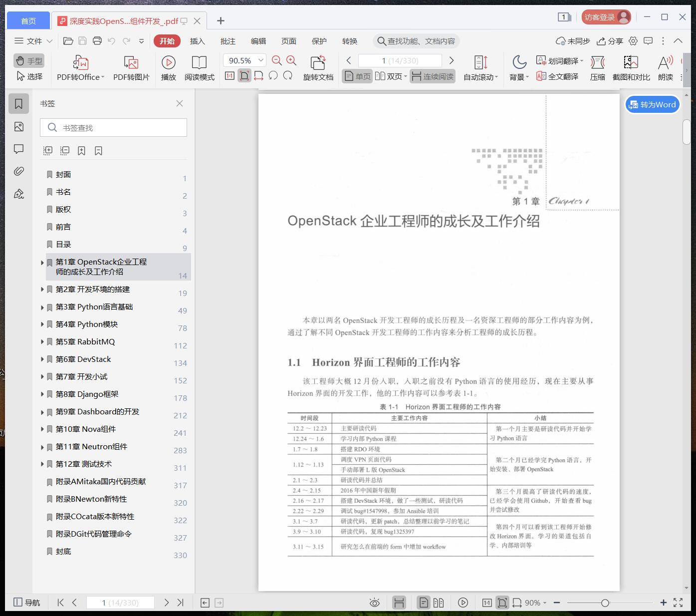Viewport: 696px width, 616px height.
Task: Jump to last page in status bar
Action: pos(181,603)
